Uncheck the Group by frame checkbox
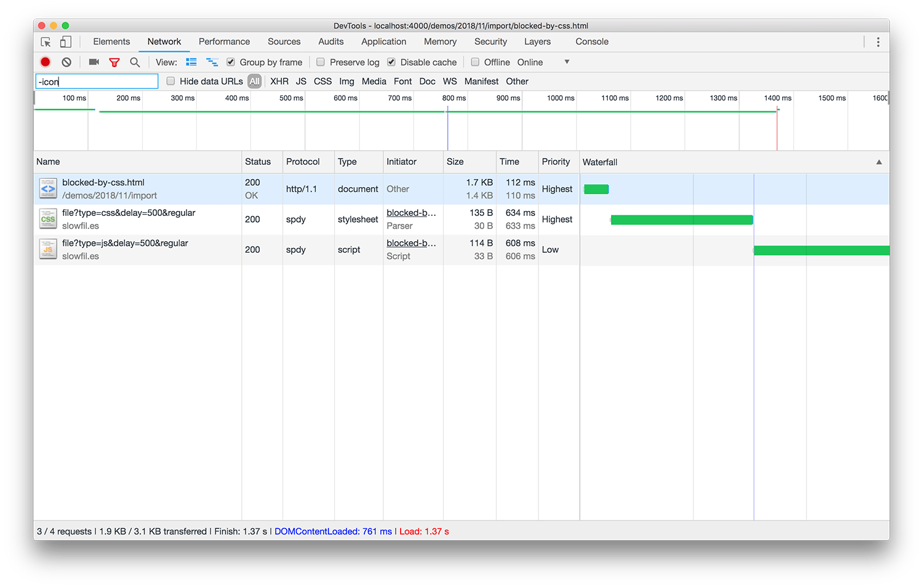Screen dimensions: 923x588 click(231, 62)
